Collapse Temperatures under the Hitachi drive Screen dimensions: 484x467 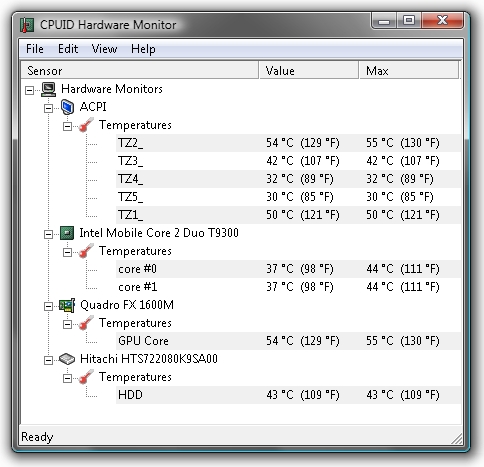(67, 378)
